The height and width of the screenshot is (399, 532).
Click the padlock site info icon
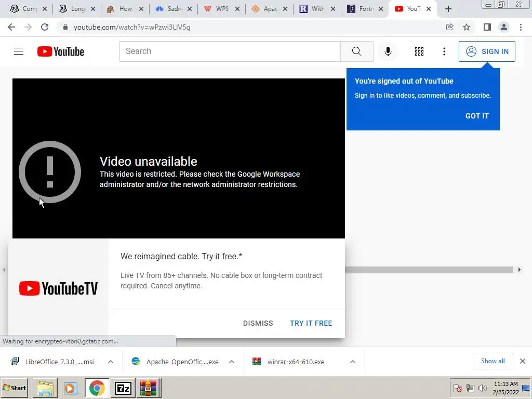(65, 27)
